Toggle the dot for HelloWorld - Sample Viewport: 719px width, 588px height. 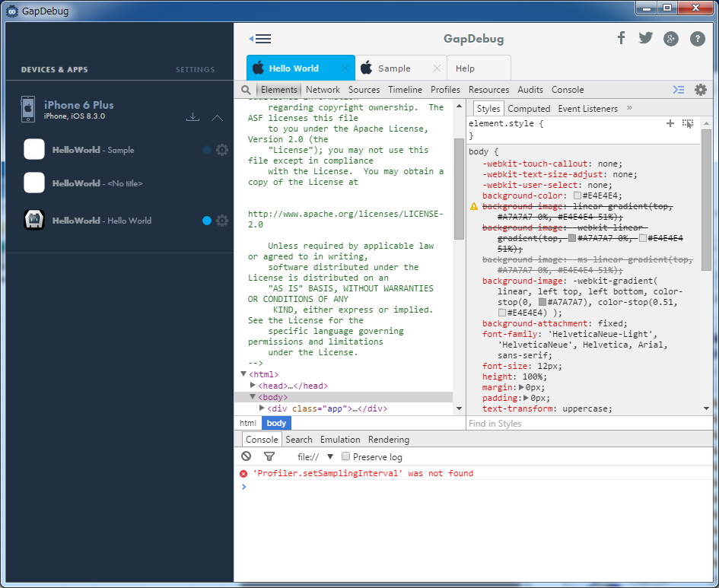pyautogui.click(x=207, y=150)
